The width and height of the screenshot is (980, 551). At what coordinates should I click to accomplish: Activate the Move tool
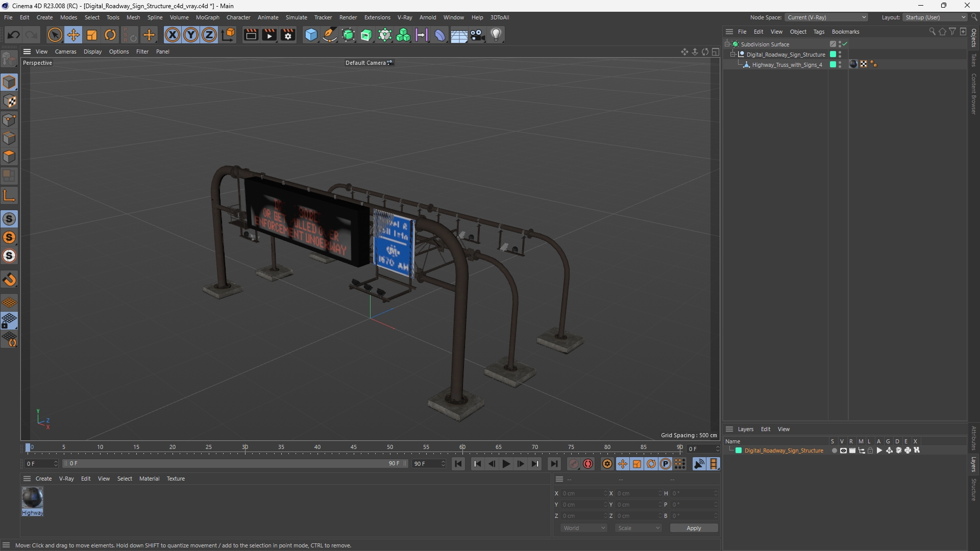point(73,35)
